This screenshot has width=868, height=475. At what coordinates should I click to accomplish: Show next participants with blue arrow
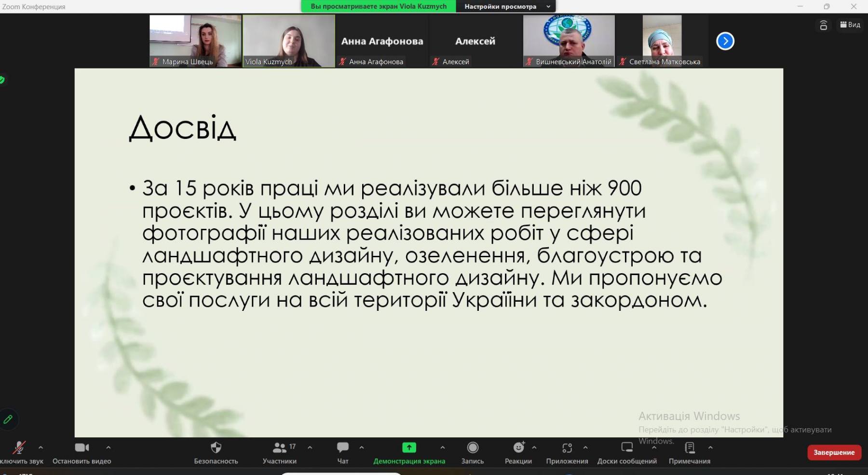(x=725, y=41)
